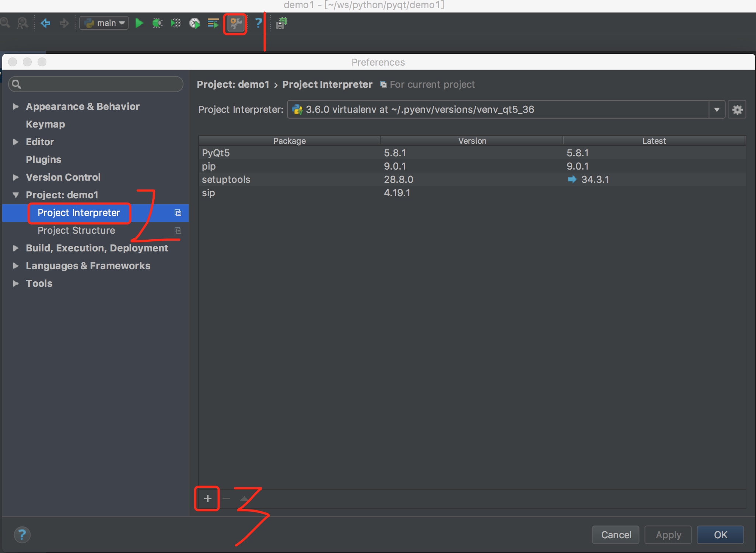Click the OK button
The width and height of the screenshot is (756, 553).
coord(720,535)
